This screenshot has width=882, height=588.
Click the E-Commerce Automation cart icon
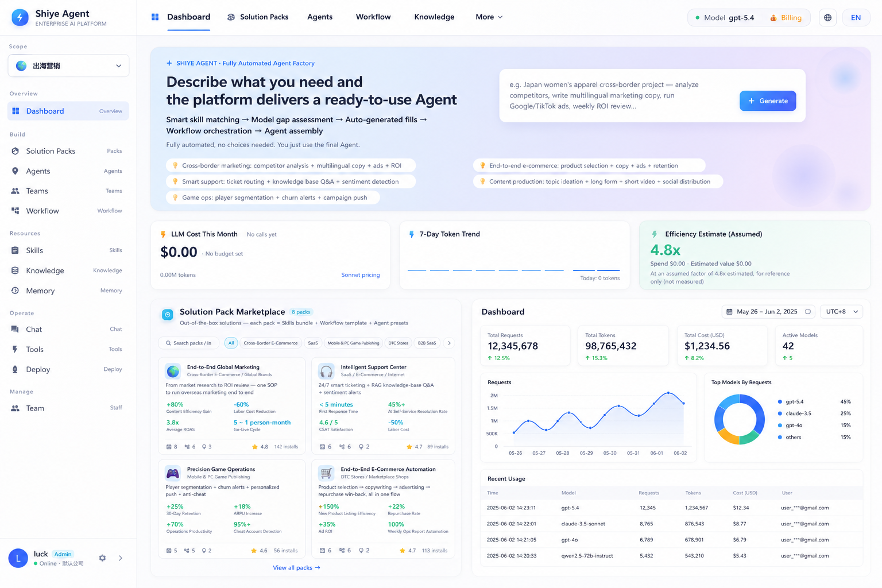pyautogui.click(x=326, y=473)
